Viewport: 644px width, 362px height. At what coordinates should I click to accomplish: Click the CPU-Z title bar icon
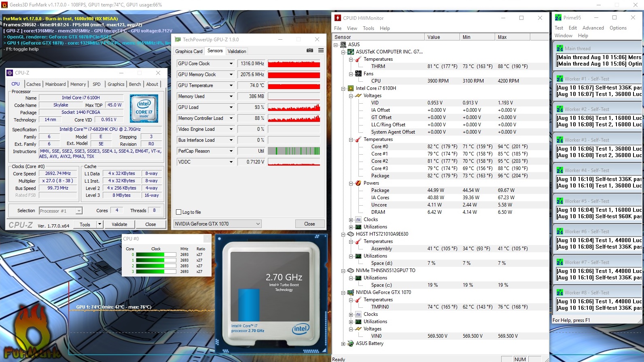coord(10,73)
